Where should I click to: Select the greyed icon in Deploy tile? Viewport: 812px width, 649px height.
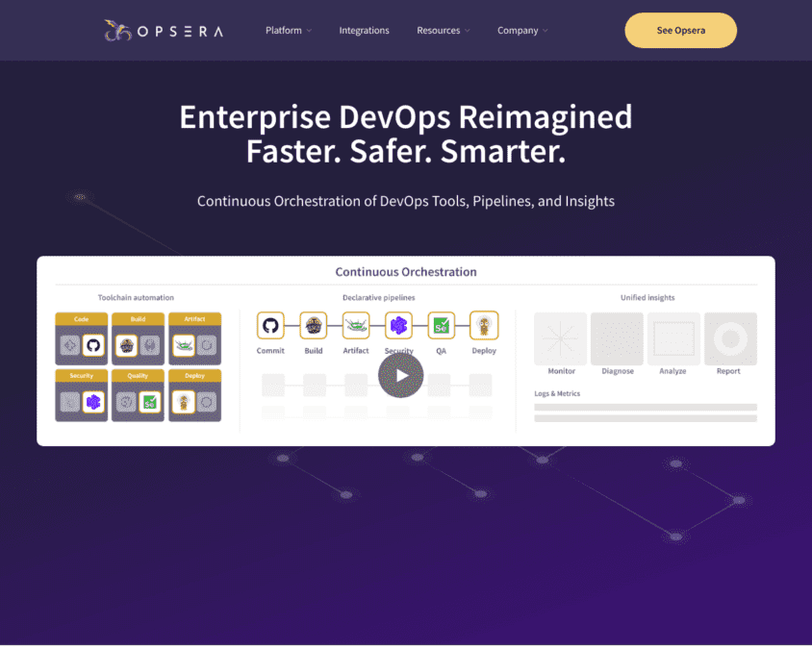pyautogui.click(x=207, y=402)
